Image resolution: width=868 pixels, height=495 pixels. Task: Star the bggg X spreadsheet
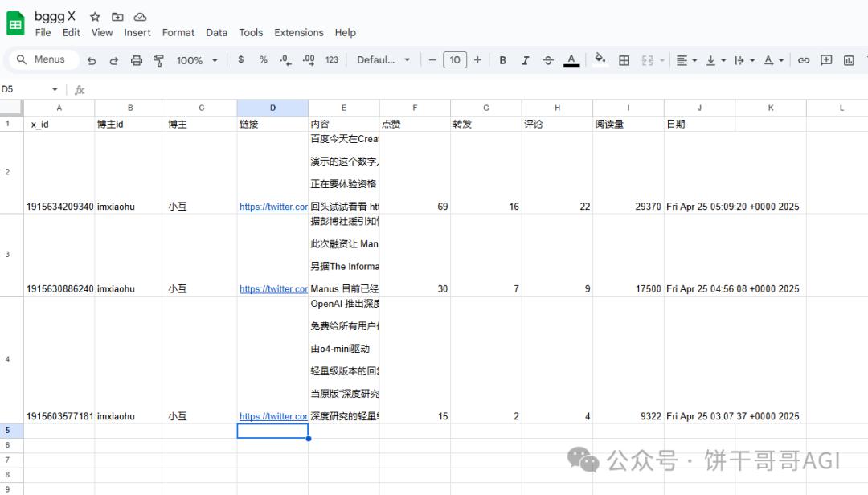95,16
